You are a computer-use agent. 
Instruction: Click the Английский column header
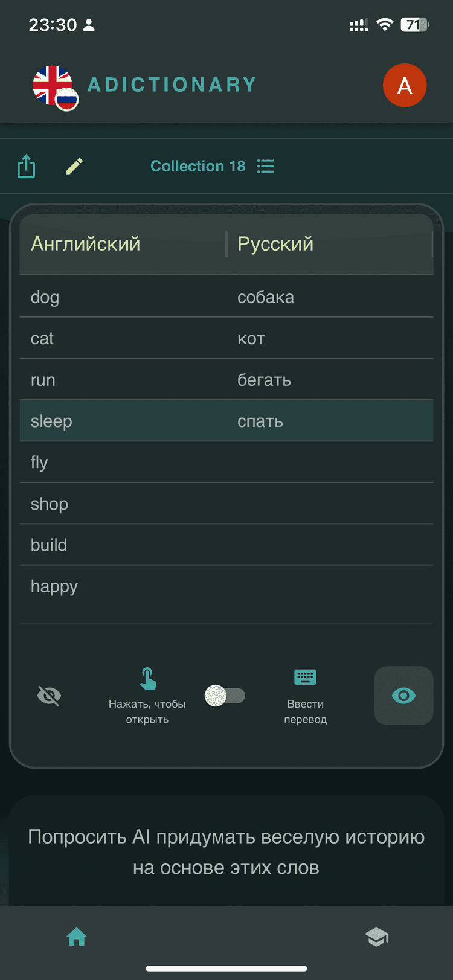(x=86, y=244)
